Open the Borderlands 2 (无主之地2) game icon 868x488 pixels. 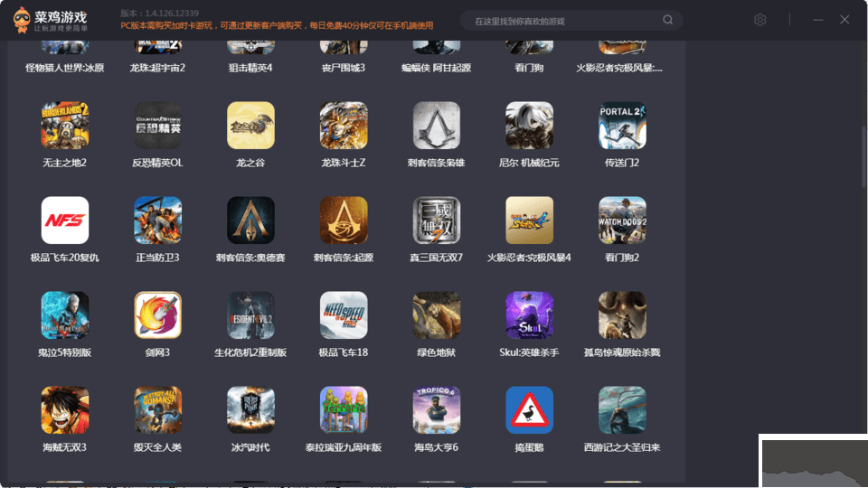pos(65,125)
